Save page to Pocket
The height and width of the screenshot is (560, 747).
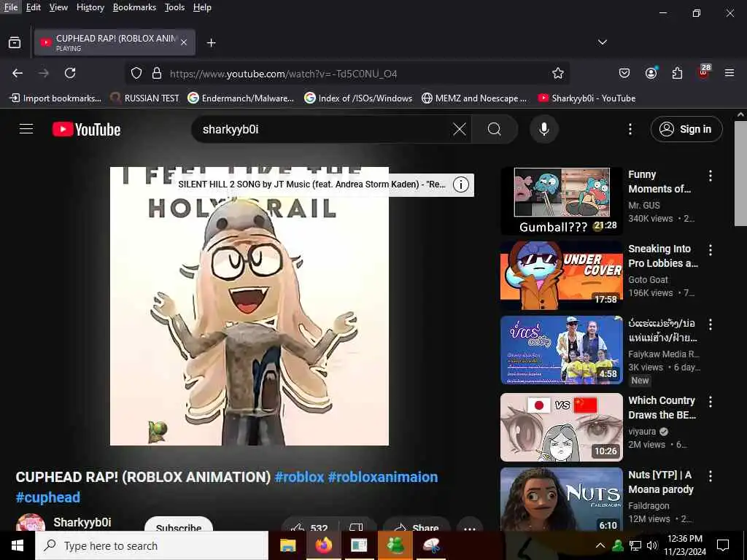[624, 74]
